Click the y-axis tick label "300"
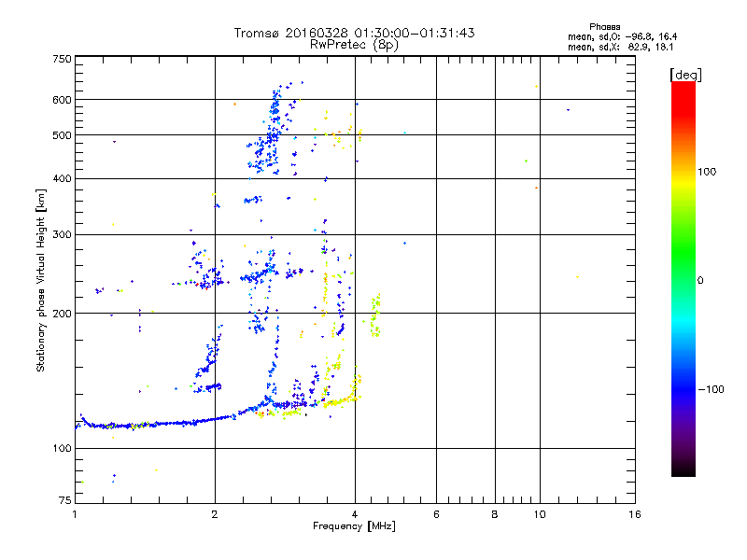Viewport: 747px width, 560px height. (62, 235)
